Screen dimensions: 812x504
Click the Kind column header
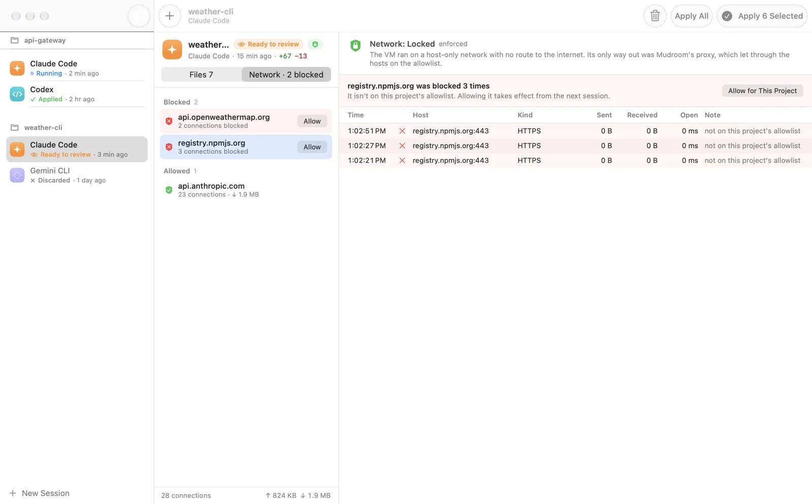[525, 115]
